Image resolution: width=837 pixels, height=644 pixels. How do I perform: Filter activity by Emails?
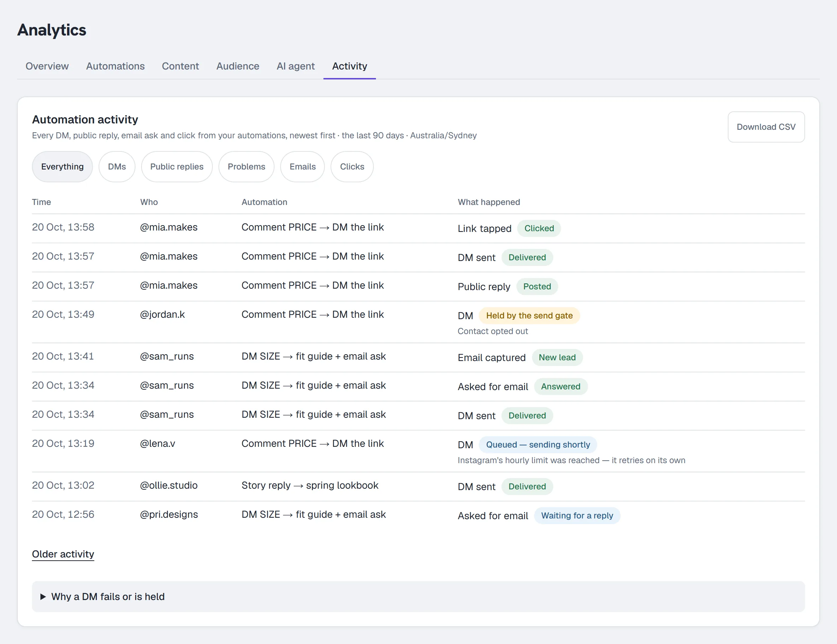coord(303,167)
